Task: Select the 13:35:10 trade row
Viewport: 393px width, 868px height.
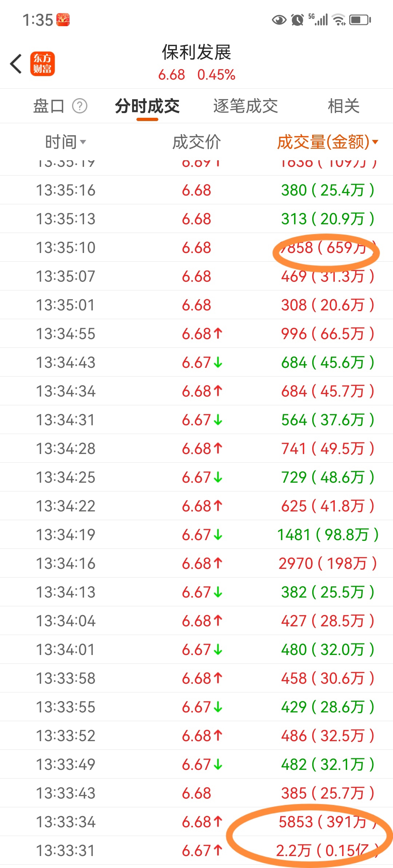Action: pos(196,248)
